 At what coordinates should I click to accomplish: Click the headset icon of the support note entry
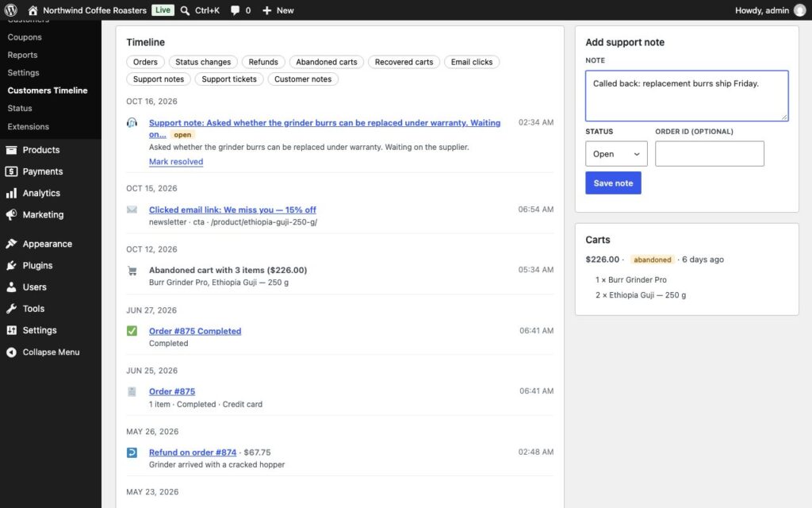click(132, 123)
